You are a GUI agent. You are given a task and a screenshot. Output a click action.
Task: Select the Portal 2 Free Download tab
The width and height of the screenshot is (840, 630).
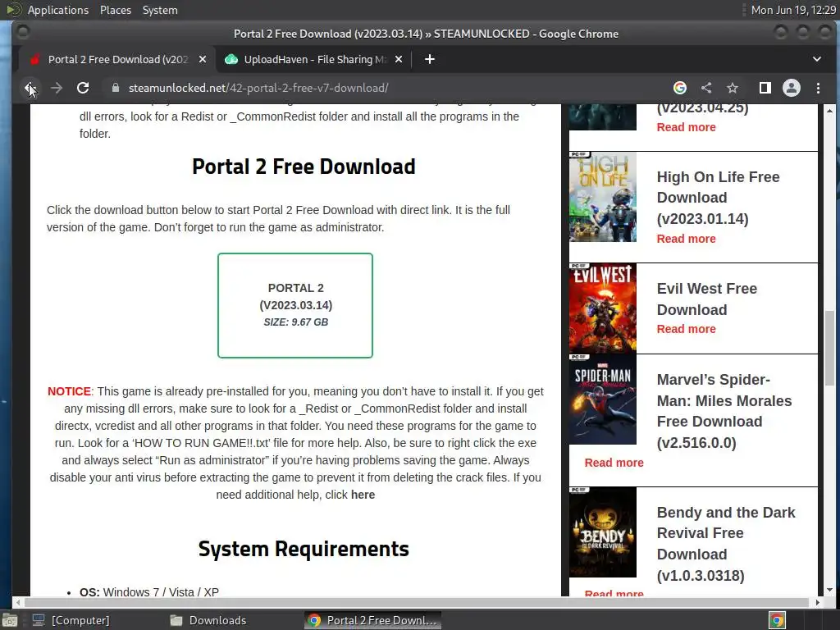coord(118,59)
